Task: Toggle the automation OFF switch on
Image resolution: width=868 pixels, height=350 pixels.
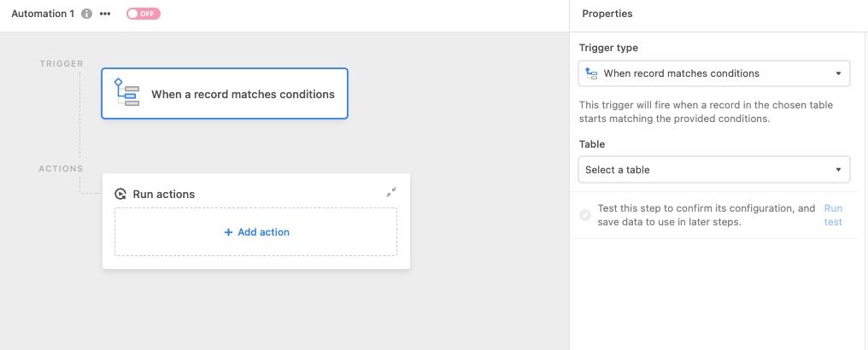Action: tap(144, 14)
